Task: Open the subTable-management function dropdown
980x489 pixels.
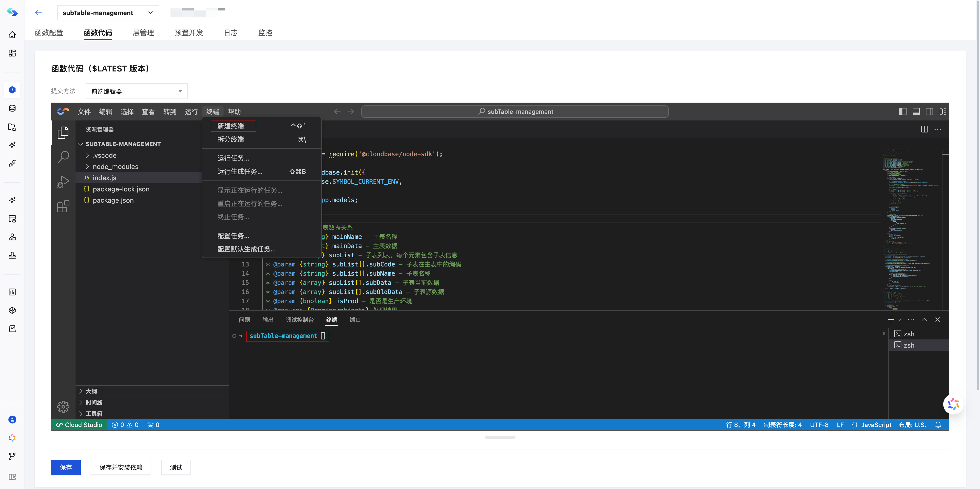Action: (x=108, y=13)
